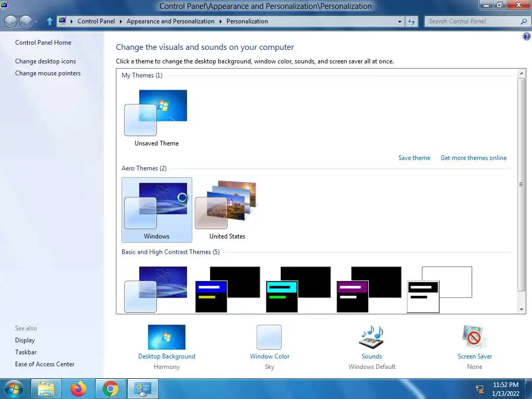Choose high contrast theme with blue title bar
This screenshot has height=399, width=532.
click(228, 289)
